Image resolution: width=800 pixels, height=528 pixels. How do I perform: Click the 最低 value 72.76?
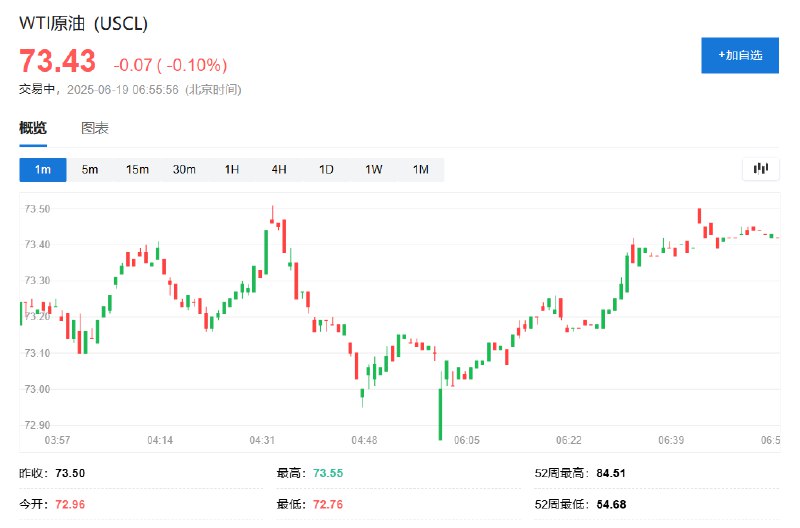328,504
